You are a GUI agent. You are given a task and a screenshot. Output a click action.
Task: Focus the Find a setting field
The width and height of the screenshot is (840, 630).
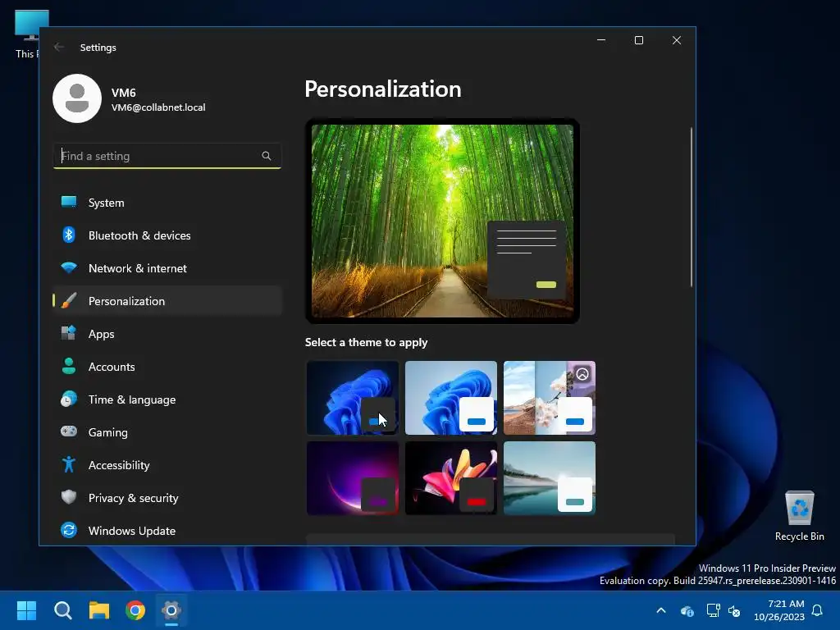tap(167, 156)
